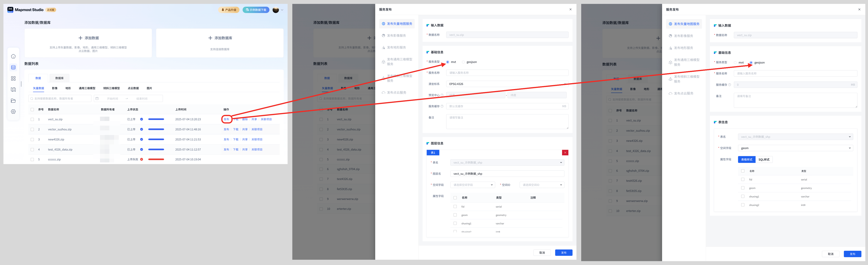
Task: Switch to the 倾斜三维模型 data tab
Action: pos(112,88)
